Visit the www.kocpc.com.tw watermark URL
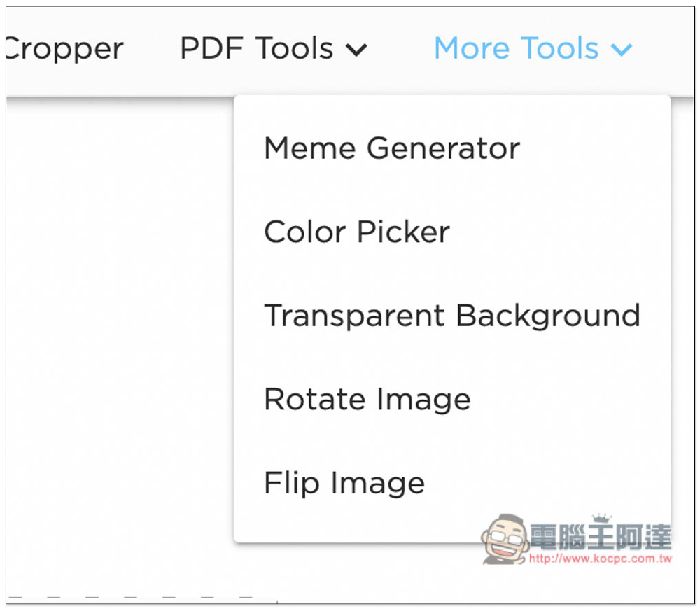 pyautogui.click(x=601, y=559)
